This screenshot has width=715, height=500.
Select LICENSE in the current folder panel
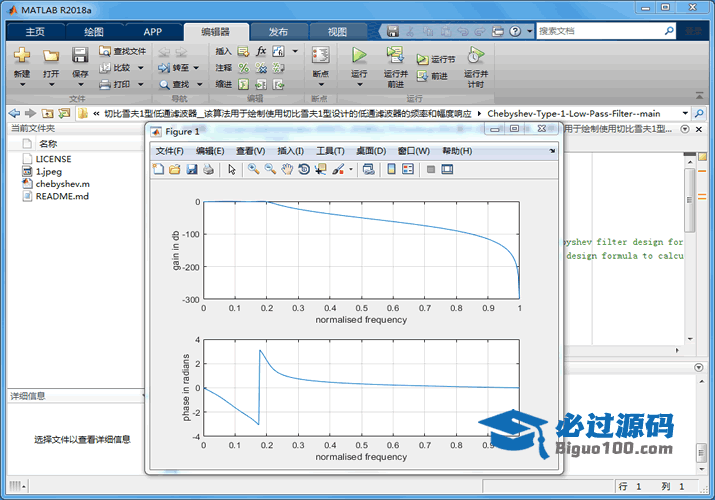click(53, 159)
